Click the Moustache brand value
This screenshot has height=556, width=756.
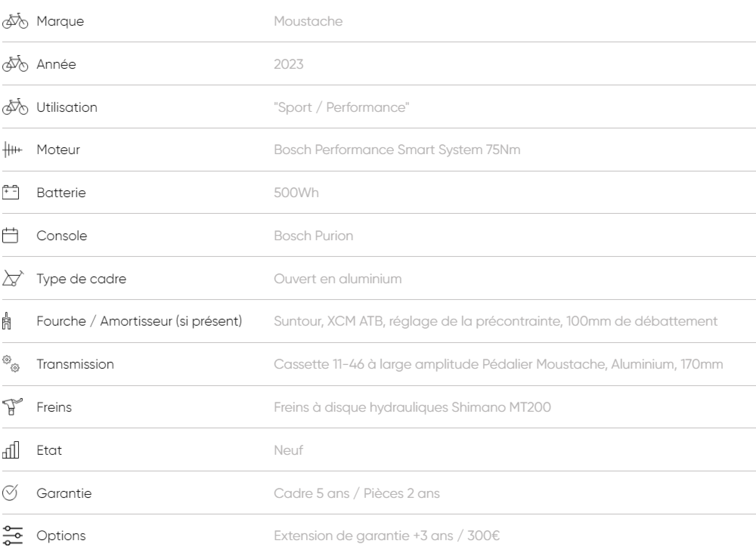(308, 21)
